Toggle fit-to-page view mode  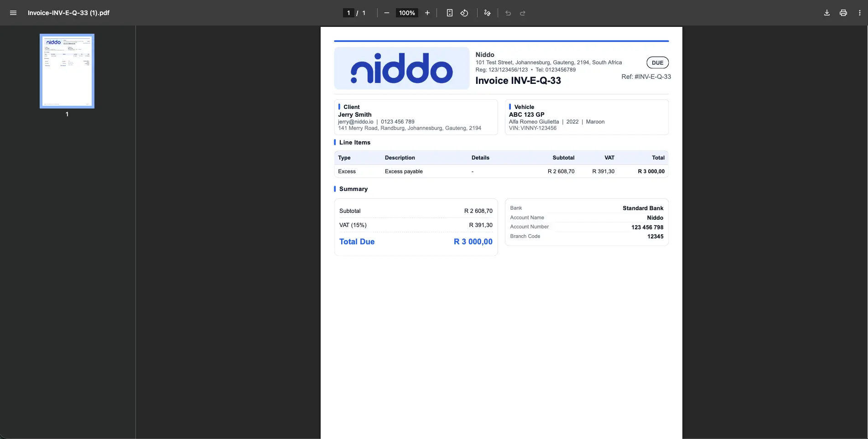click(449, 13)
